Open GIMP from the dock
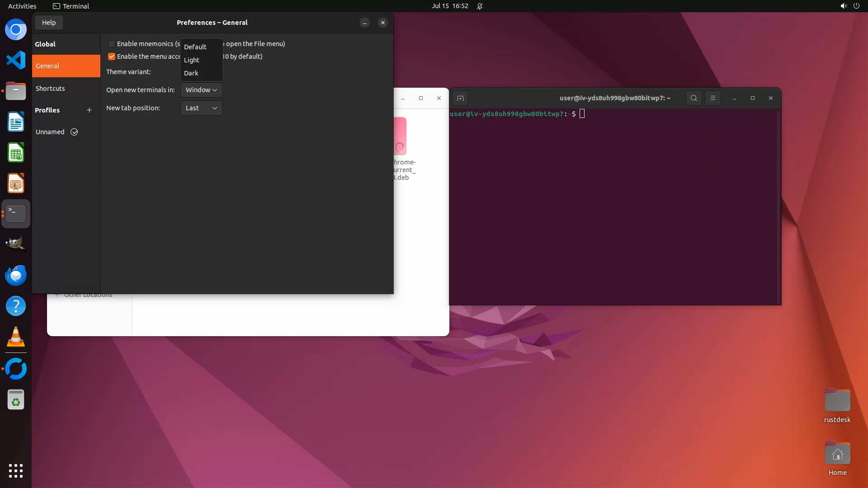868x488 pixels. (x=16, y=244)
